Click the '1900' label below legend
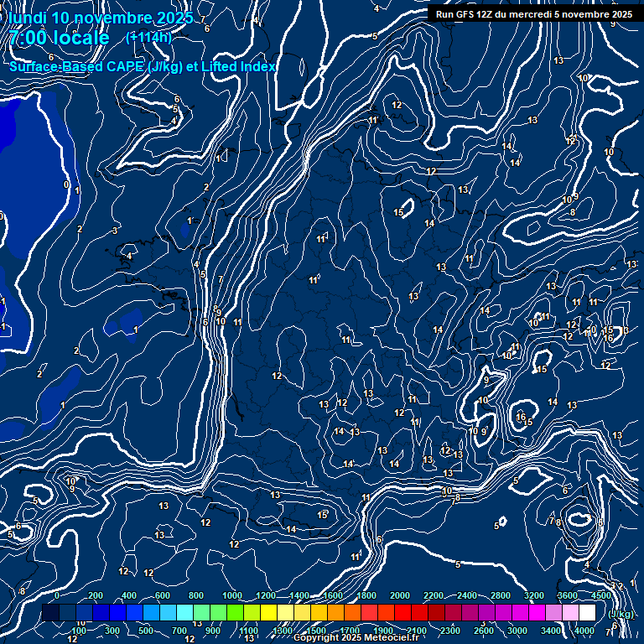644x644 pixels. point(383,631)
